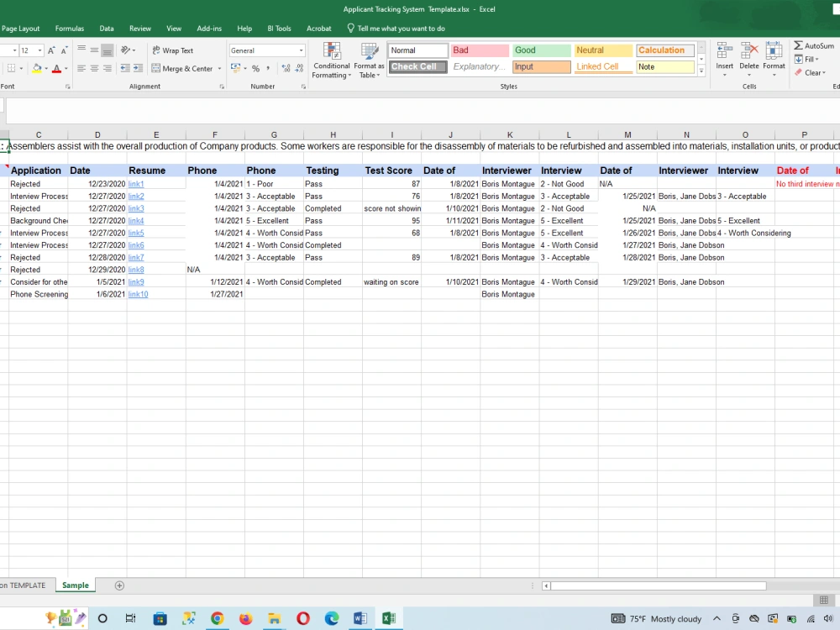Switch to the View tab
Screen dimensions: 840x630
[174, 29]
